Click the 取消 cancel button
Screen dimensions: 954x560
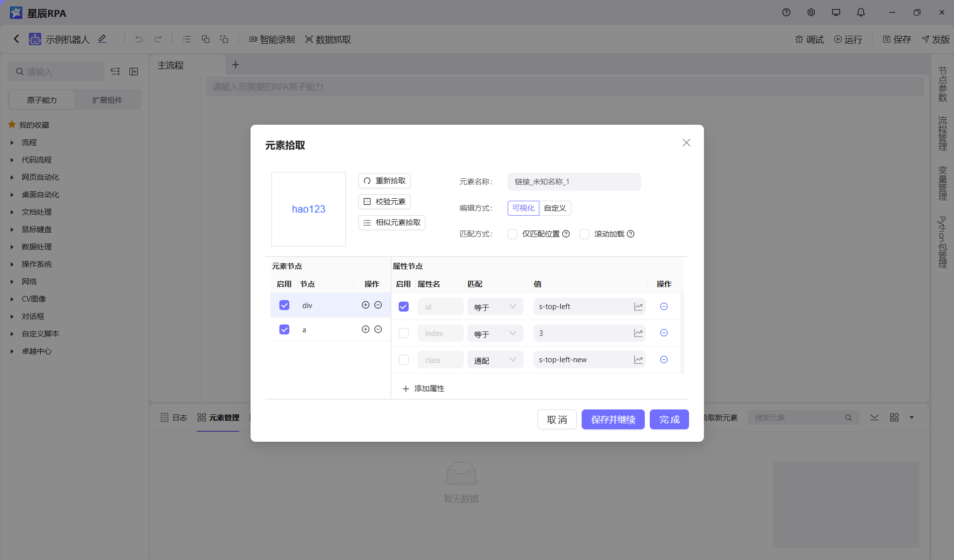tap(557, 419)
